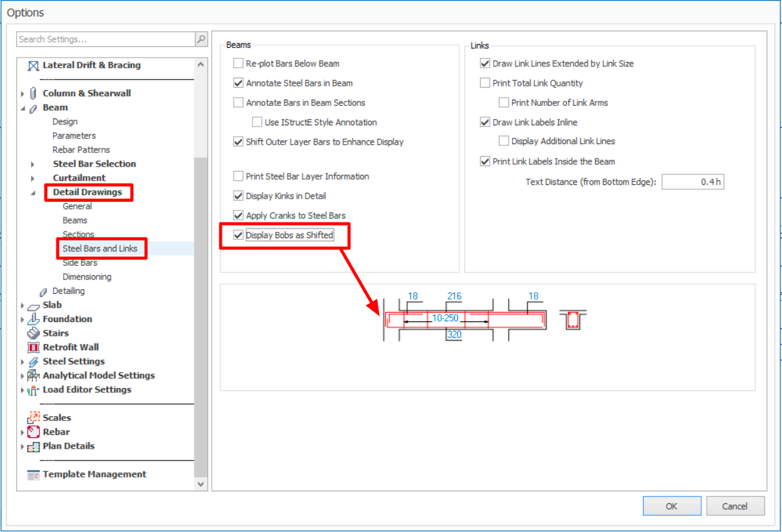Uncheck Display Kinks in Detail
This screenshot has width=782, height=532.
tap(238, 196)
